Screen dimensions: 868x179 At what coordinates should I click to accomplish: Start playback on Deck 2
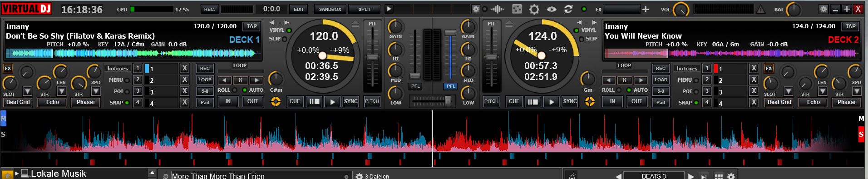click(551, 102)
